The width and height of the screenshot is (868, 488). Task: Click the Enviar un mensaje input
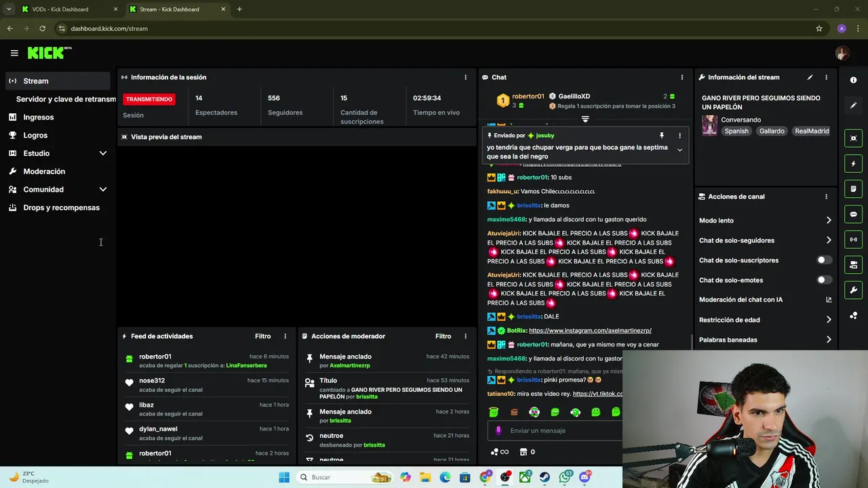point(555,430)
